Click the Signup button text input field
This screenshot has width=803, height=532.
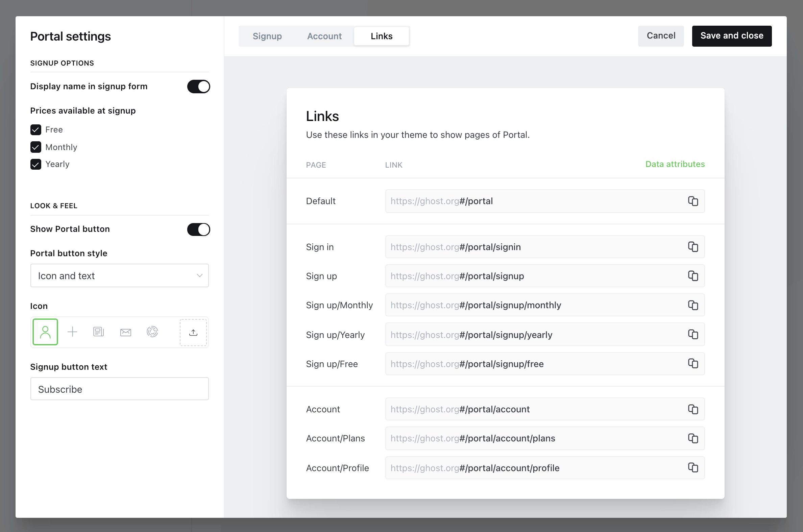(x=119, y=389)
